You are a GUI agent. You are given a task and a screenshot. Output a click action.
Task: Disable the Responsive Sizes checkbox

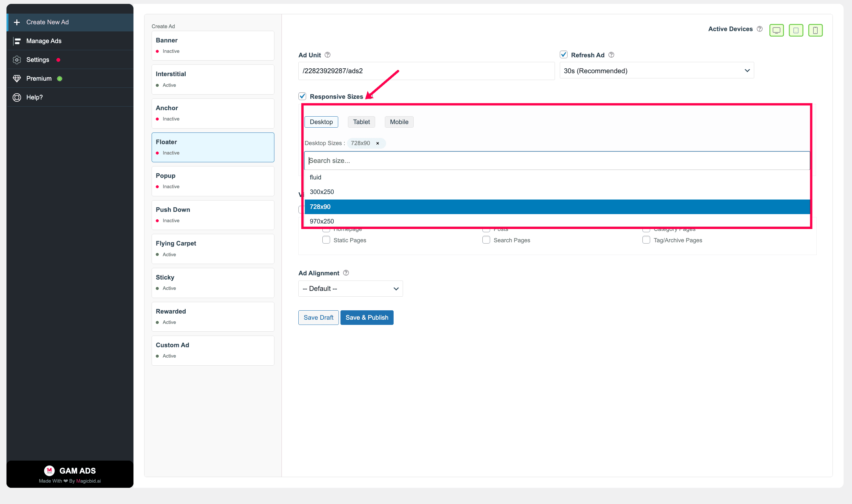[302, 96]
